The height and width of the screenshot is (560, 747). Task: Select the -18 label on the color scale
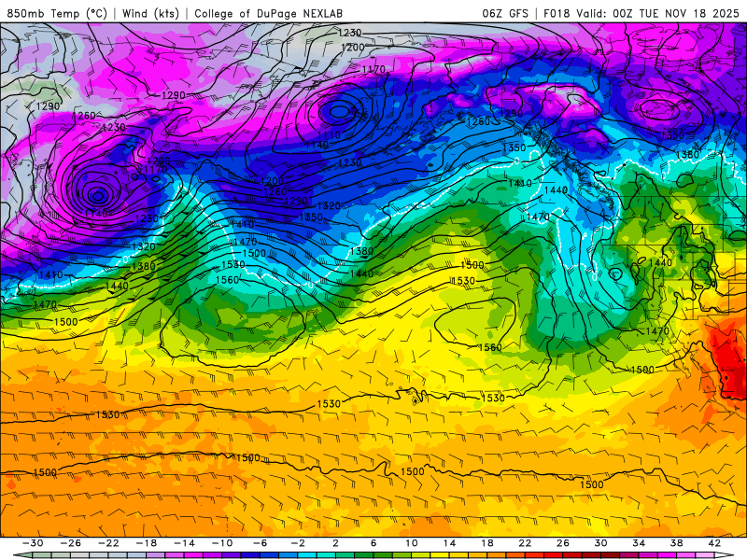[147, 543]
